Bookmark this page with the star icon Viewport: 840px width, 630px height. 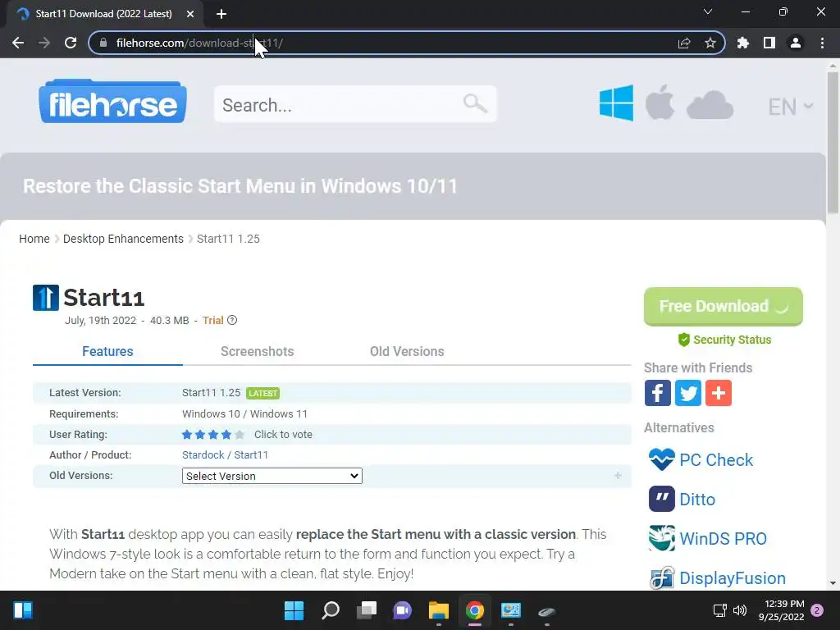coord(710,43)
